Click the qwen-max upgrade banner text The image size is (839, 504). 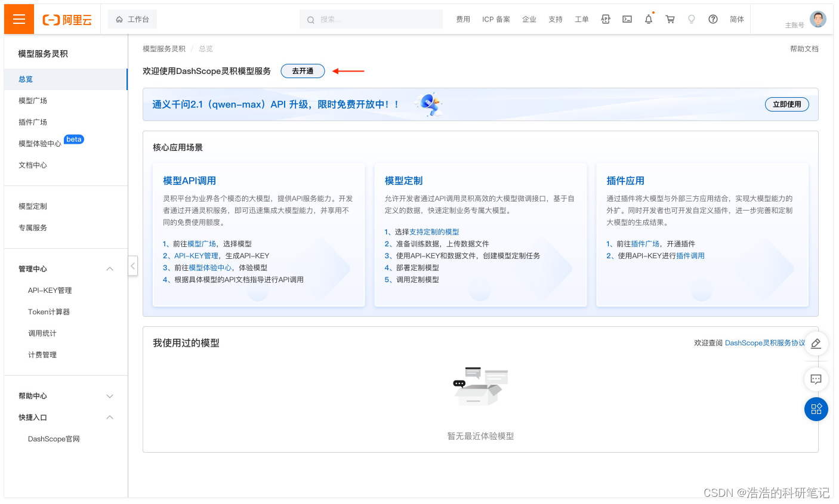click(x=275, y=104)
